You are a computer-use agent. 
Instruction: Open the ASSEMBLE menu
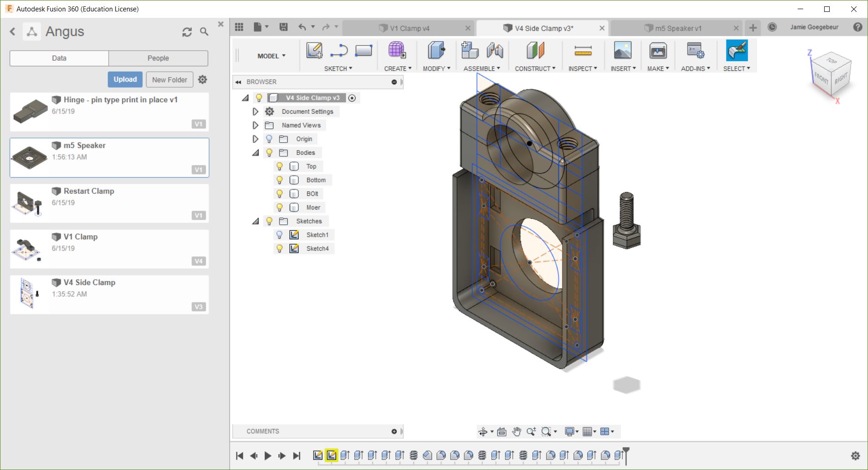tap(482, 69)
